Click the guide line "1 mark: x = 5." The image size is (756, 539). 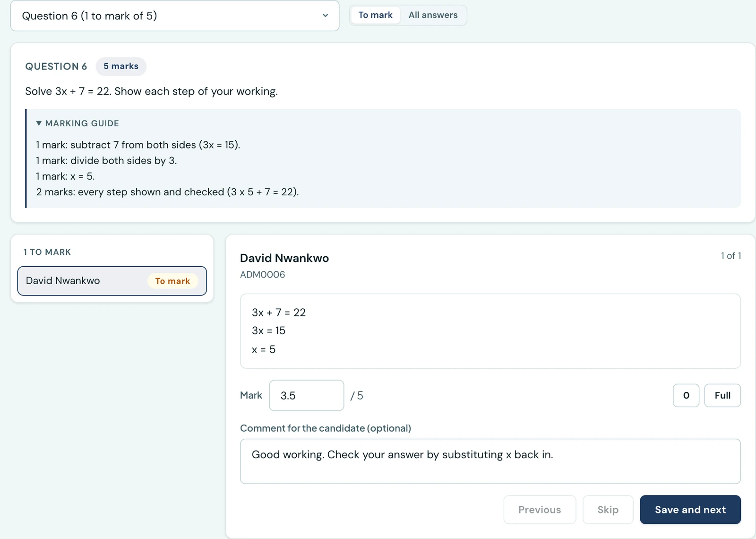tap(65, 176)
